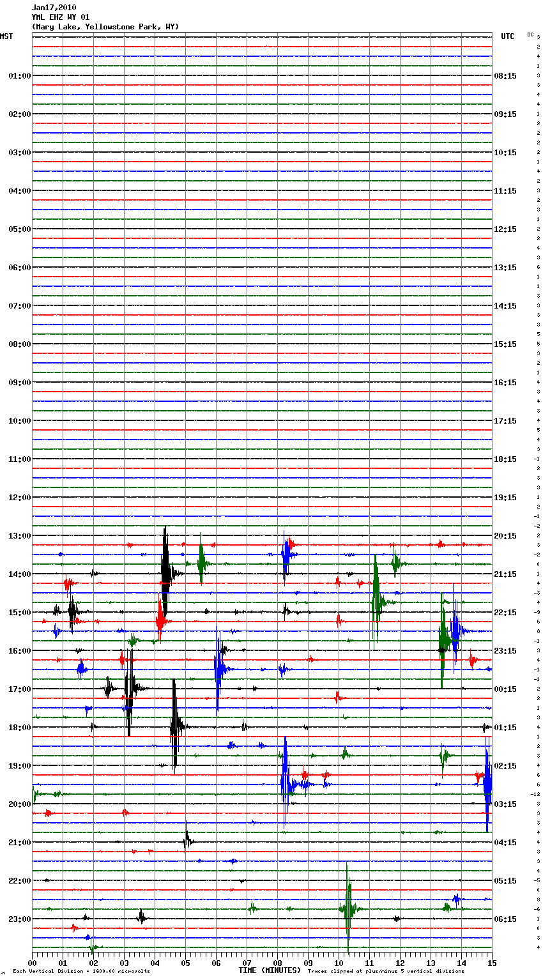The height and width of the screenshot is (980, 543).
Task: Click the 22:15 UTC time label
Action: coord(505,613)
